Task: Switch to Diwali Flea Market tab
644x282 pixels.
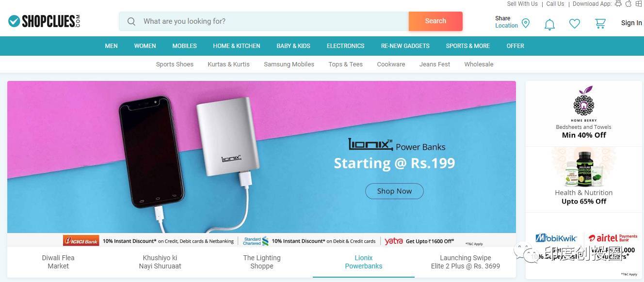Action: (x=58, y=262)
